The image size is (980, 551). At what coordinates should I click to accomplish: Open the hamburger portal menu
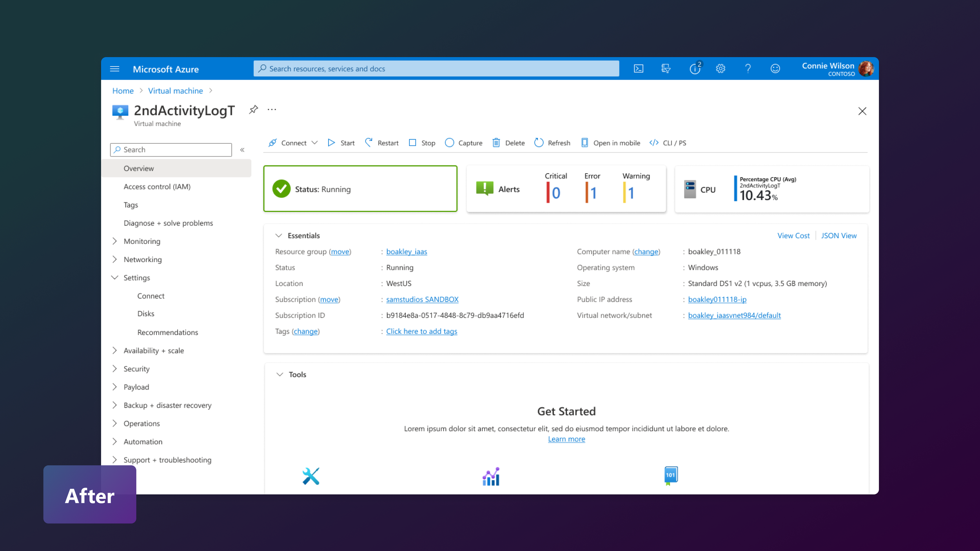click(x=114, y=69)
